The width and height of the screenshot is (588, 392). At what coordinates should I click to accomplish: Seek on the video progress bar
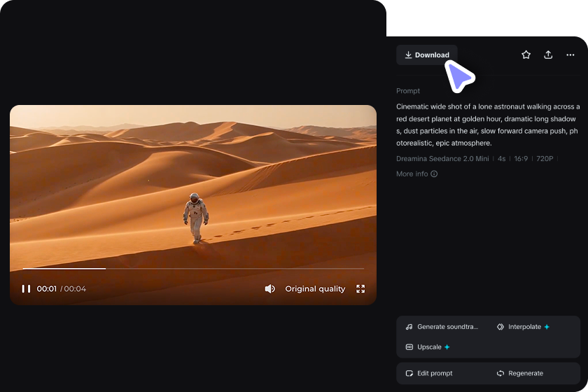tap(193, 269)
